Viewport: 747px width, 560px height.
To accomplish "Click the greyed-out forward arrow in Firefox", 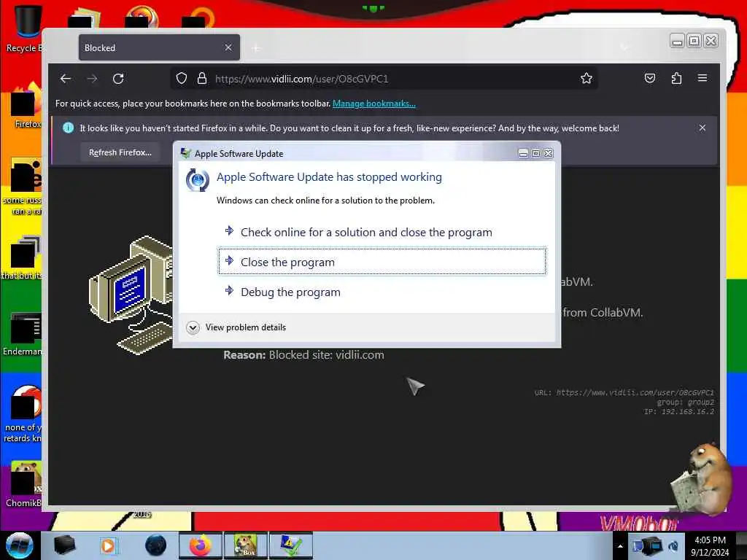I will tap(93, 79).
